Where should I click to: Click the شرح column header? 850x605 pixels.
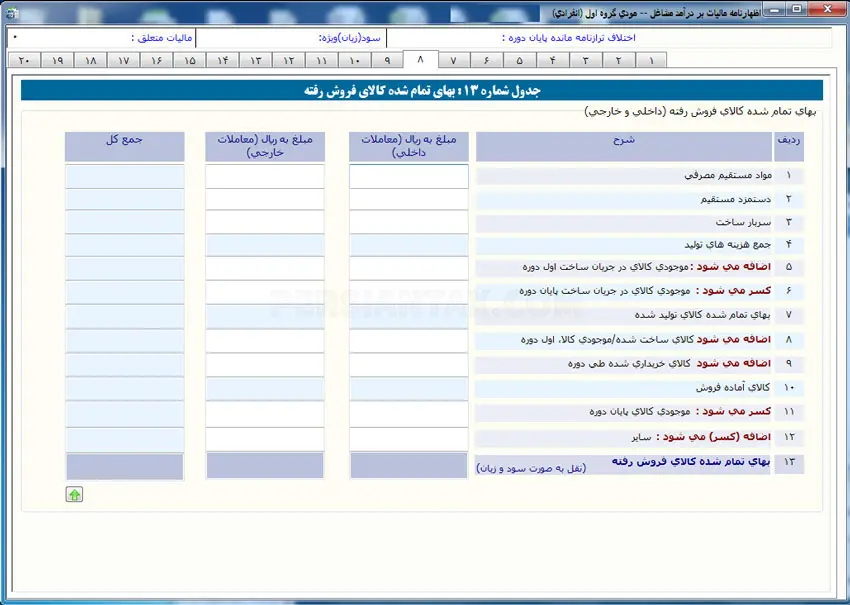coord(624,146)
